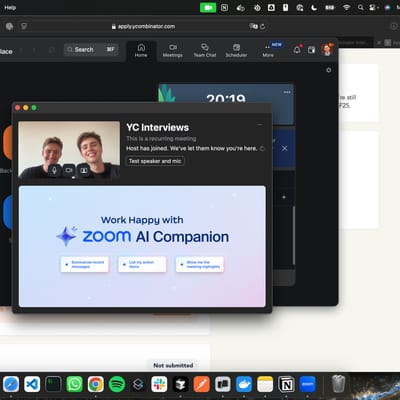Click the green camera indicator in menu bar
The width and height of the screenshot is (400, 400).
point(208,7)
